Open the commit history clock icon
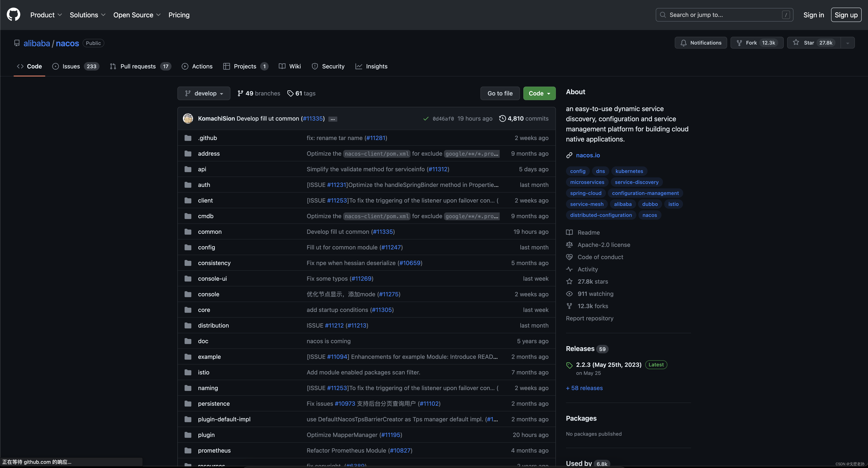 click(x=502, y=119)
